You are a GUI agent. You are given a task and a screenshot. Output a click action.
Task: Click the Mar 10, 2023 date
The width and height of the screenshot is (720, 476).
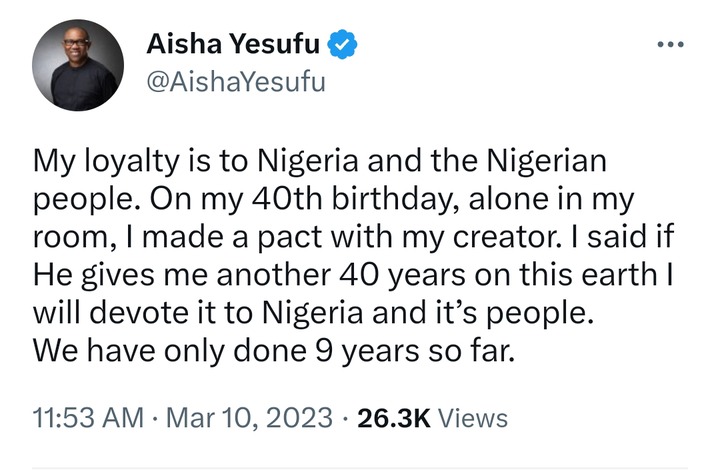pyautogui.click(x=249, y=418)
